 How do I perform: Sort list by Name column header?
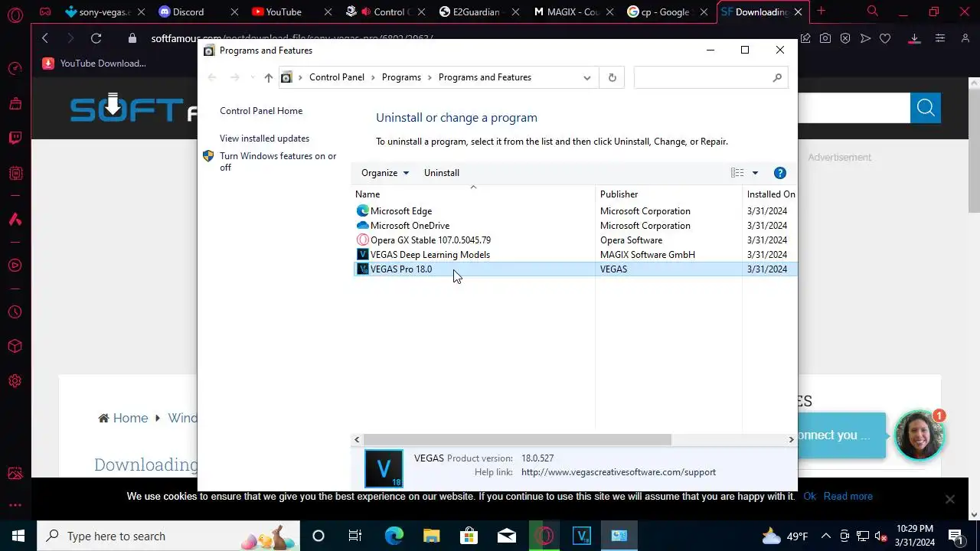point(473,194)
